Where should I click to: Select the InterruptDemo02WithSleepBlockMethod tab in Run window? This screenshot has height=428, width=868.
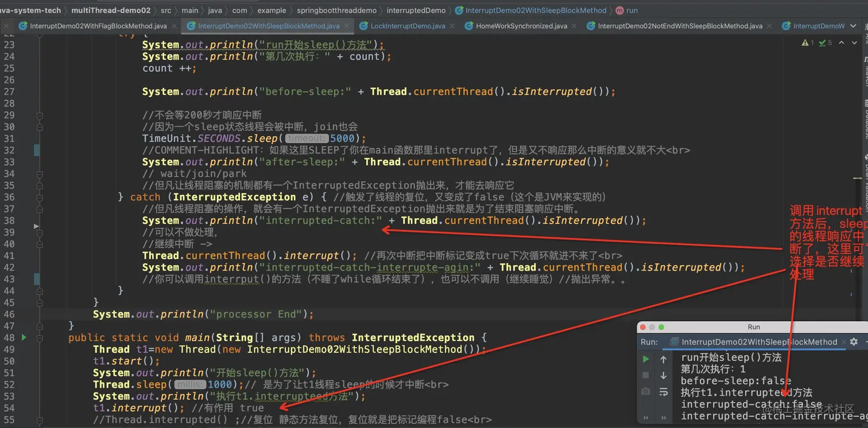[x=753, y=342]
